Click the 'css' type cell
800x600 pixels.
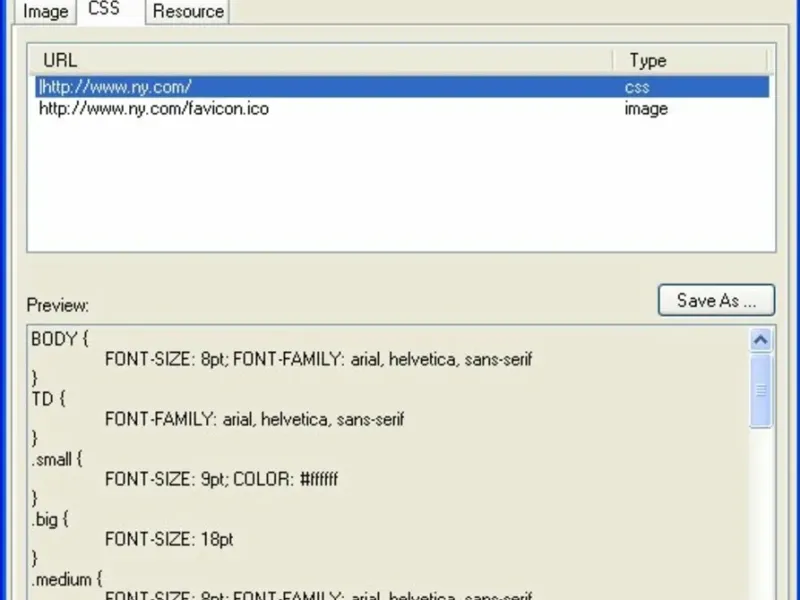637,87
